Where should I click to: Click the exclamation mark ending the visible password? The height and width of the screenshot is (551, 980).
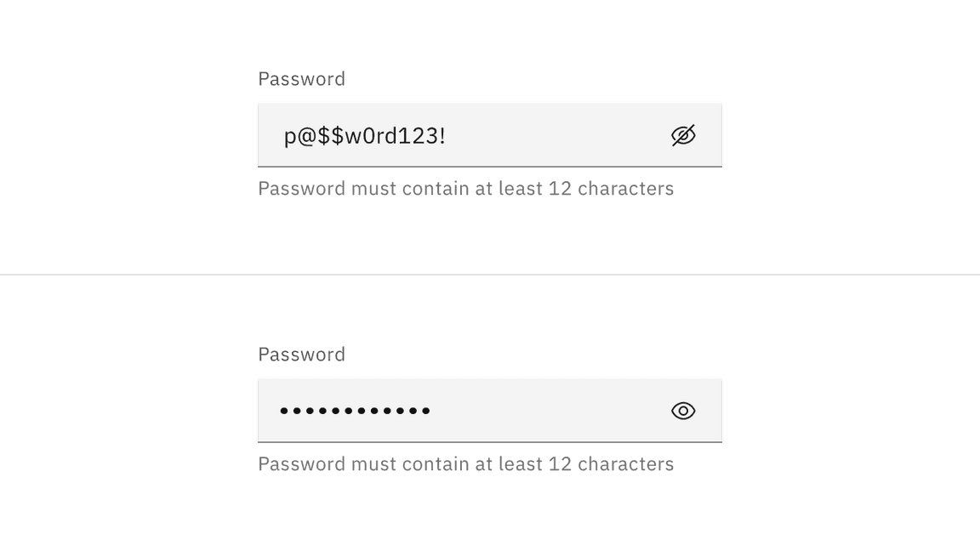(442, 135)
